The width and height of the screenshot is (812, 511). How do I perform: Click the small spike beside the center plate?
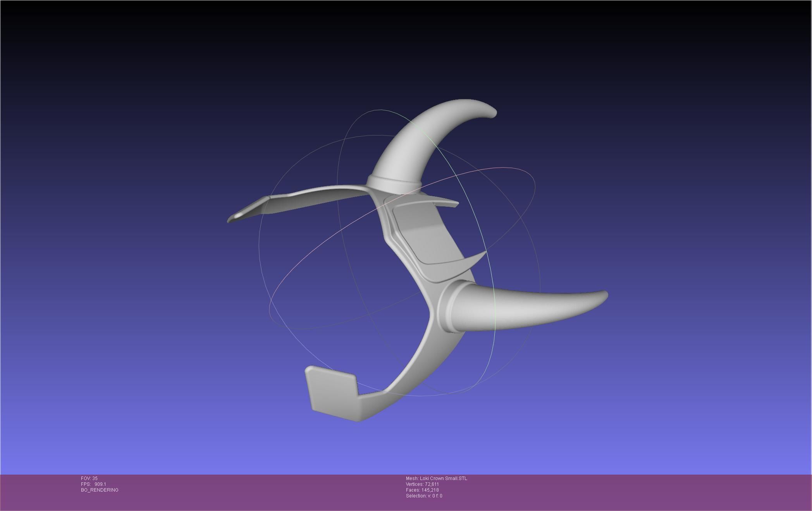pyautogui.click(x=473, y=260)
